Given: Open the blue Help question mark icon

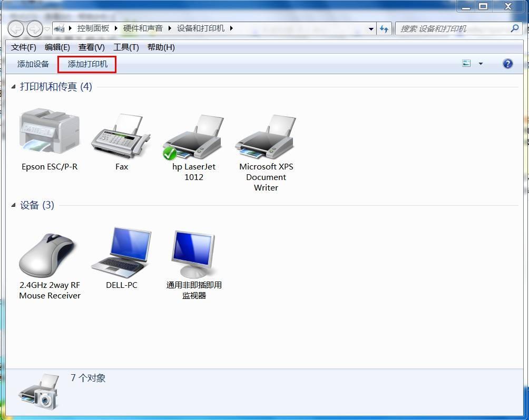Looking at the screenshot, I should [507, 64].
